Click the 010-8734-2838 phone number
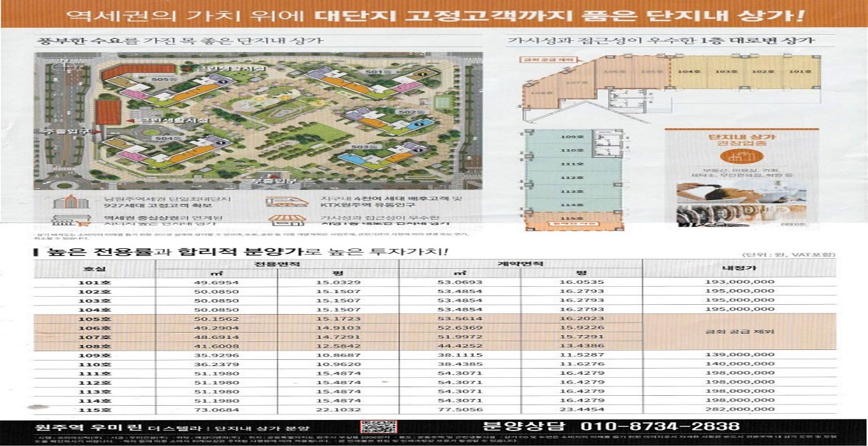Viewport: 868px width, 446px height. point(660,427)
